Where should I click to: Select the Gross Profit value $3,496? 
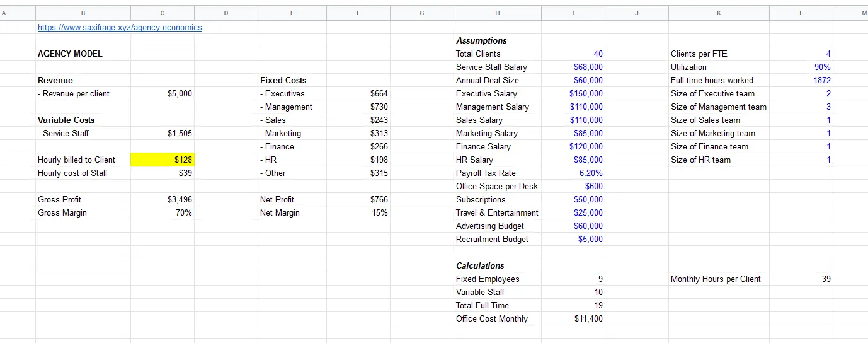pyautogui.click(x=163, y=200)
